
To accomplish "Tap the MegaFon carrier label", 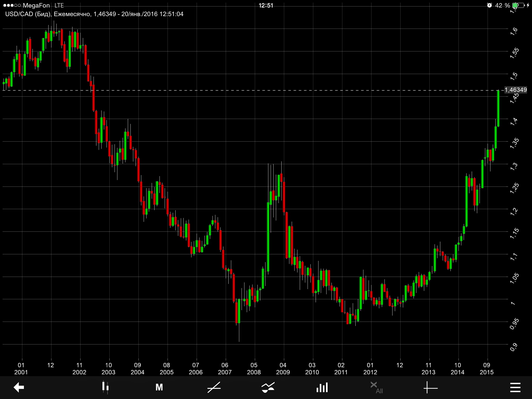I will 36,5.
